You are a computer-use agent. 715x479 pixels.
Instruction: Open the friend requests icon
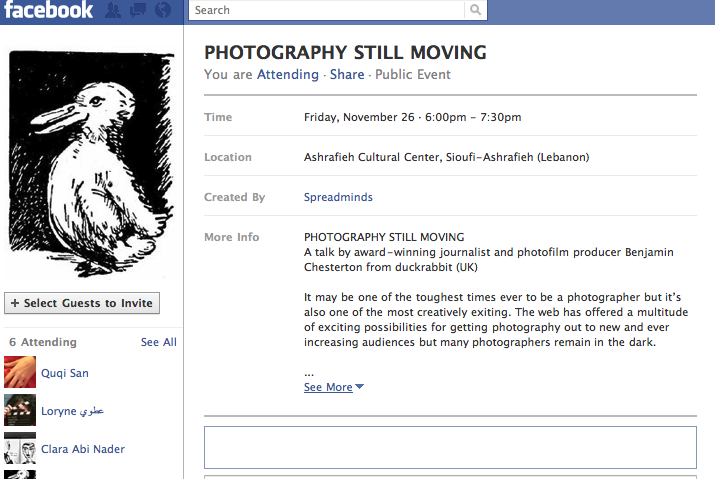click(x=113, y=10)
